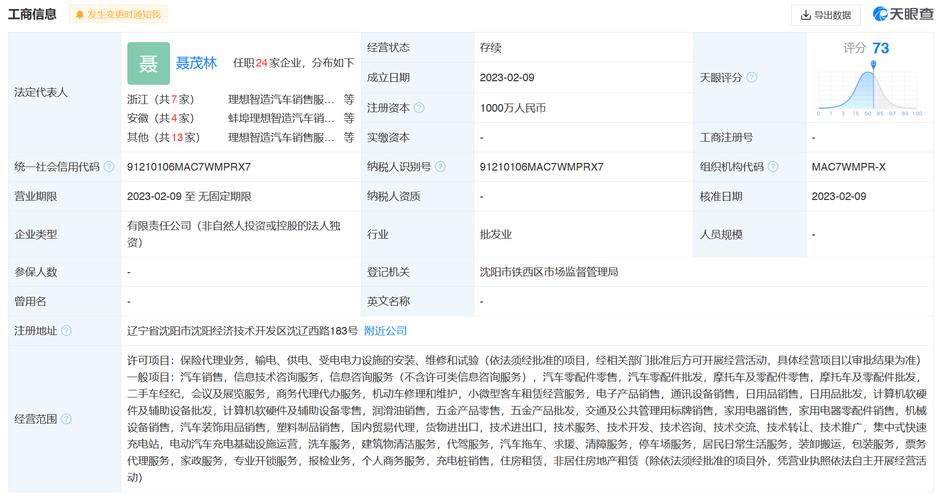This screenshot has height=500, width=940.
Task: Click the 工商注册号 label
Action: click(726, 137)
